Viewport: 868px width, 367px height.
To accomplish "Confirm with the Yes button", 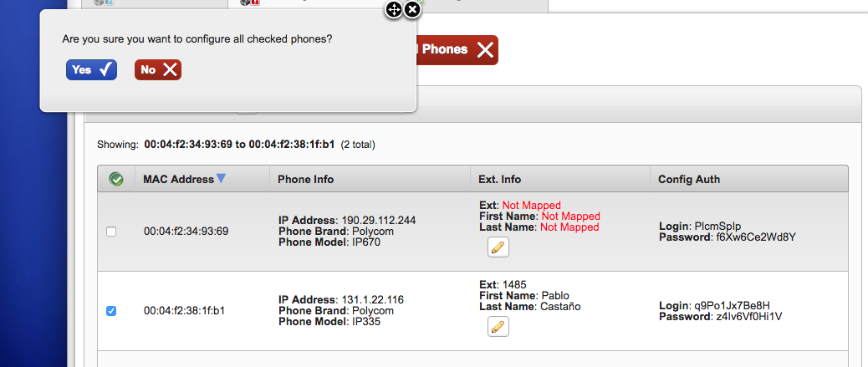I will pos(91,70).
